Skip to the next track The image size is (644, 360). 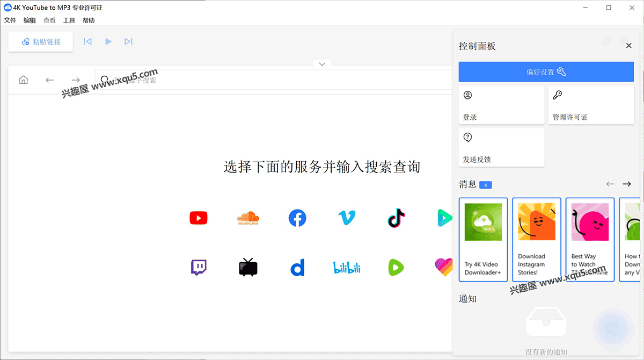(128, 41)
